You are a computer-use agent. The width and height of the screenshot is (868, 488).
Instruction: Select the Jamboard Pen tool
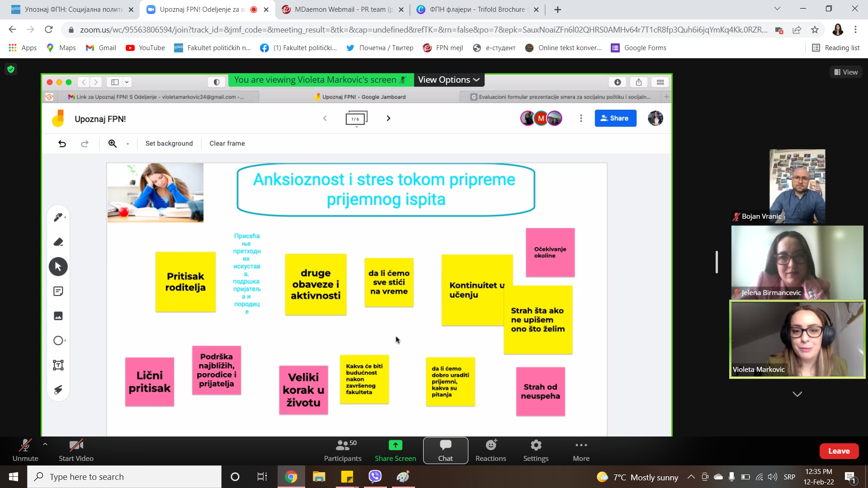(58, 217)
